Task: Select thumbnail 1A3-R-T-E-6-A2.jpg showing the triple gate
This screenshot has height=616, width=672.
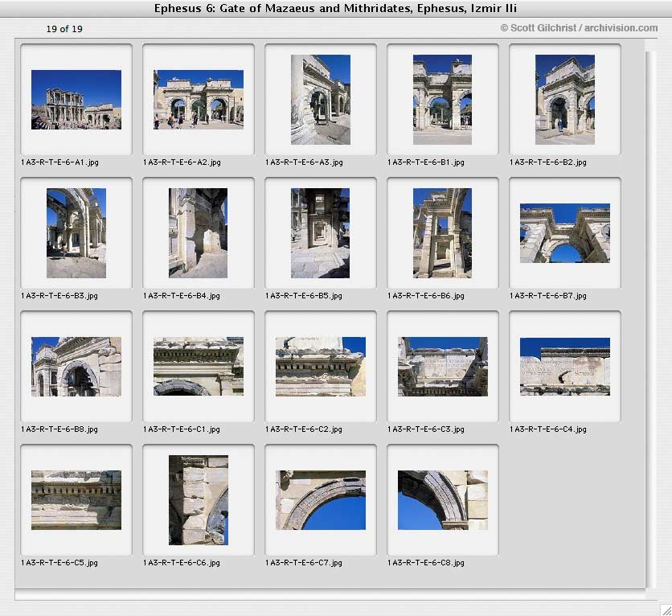Action: click(199, 100)
